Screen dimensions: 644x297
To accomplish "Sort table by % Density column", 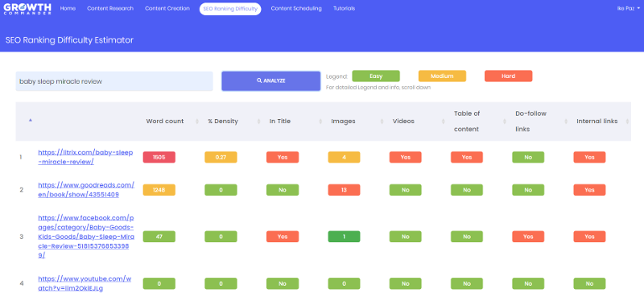I will point(223,122).
